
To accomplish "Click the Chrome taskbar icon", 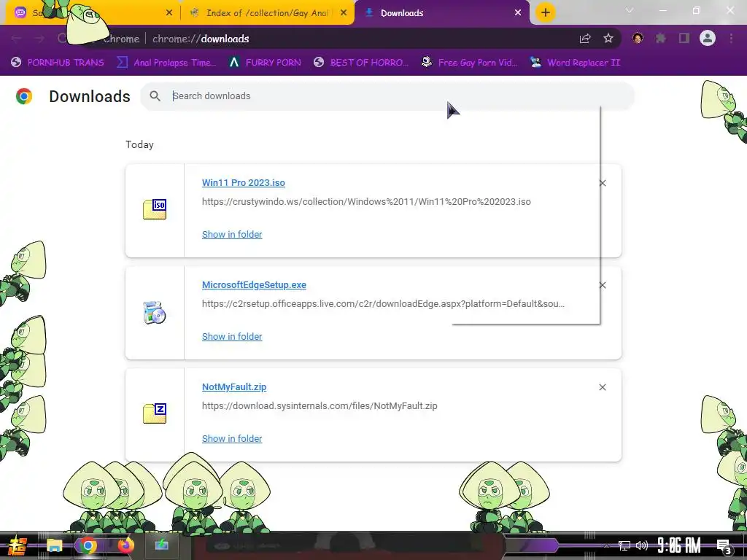I will 88,545.
